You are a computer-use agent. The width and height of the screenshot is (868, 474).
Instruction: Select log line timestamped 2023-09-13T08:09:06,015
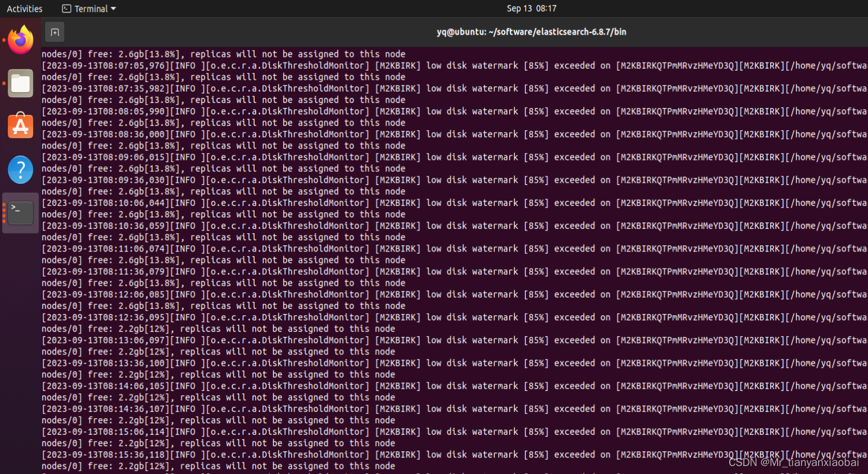(x=455, y=157)
